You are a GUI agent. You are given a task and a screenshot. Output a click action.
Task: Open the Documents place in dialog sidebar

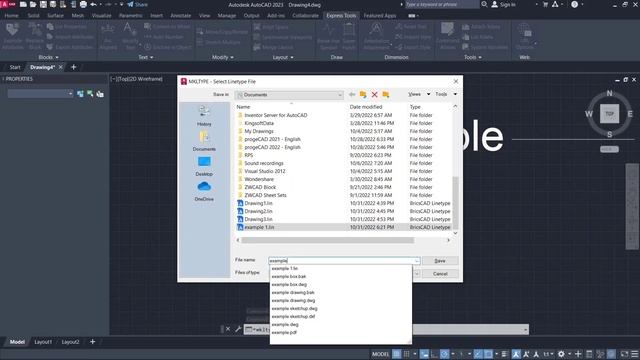204,141
